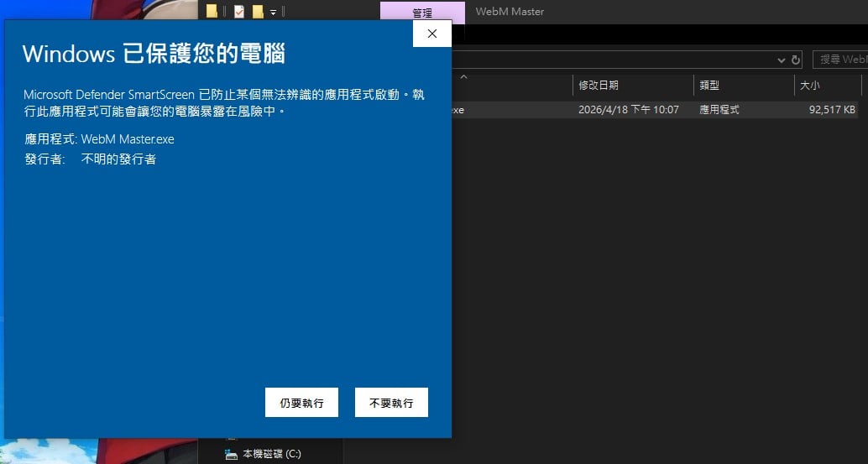The height and width of the screenshot is (464, 868).
Task: Click 仍要執行 to run the app anyway
Action: (301, 403)
